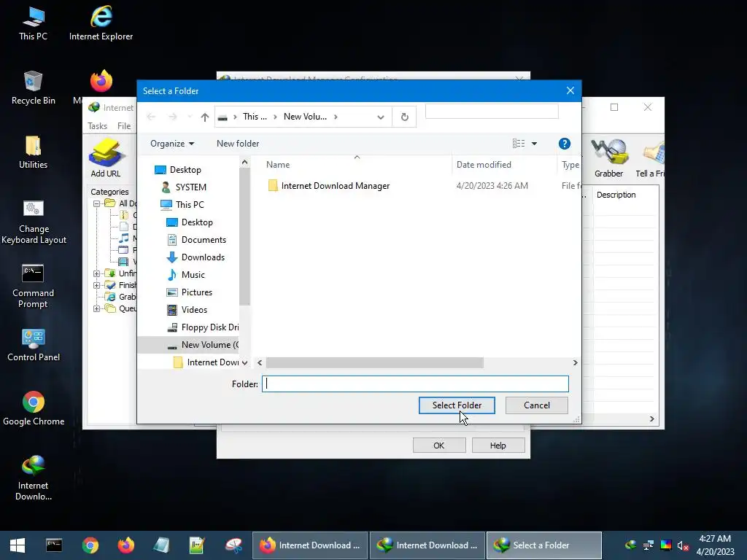Select This PC in navigation pane
This screenshot has width=747, height=560.
tap(182, 205)
